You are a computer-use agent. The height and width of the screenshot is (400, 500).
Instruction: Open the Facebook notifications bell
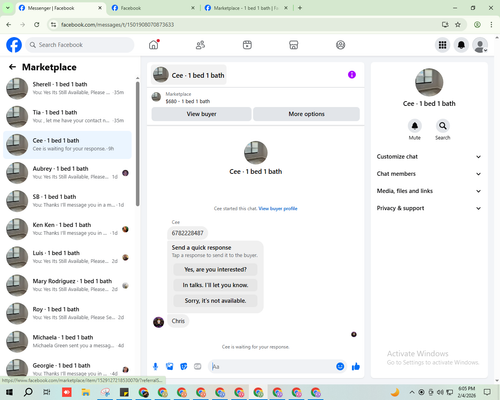click(x=461, y=45)
